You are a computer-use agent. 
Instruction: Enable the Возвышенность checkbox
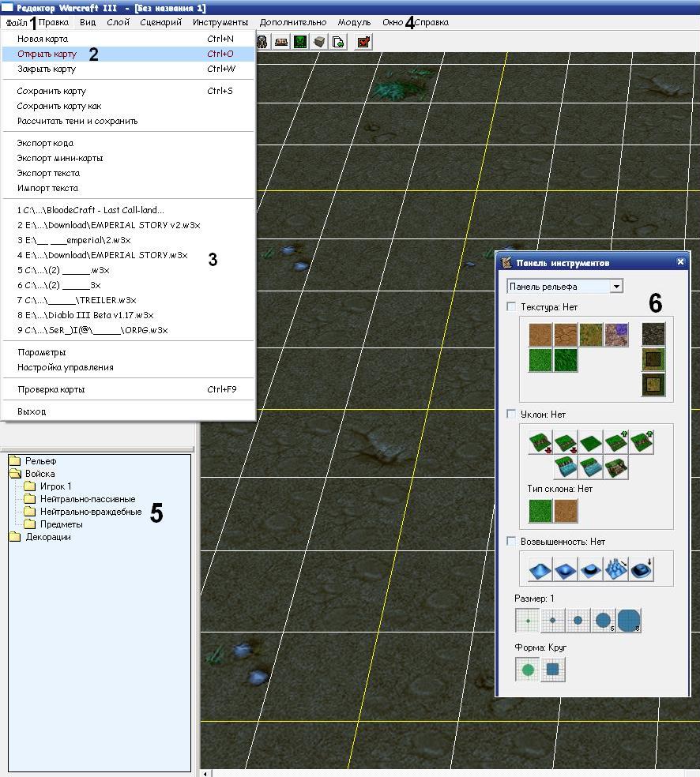(511, 541)
